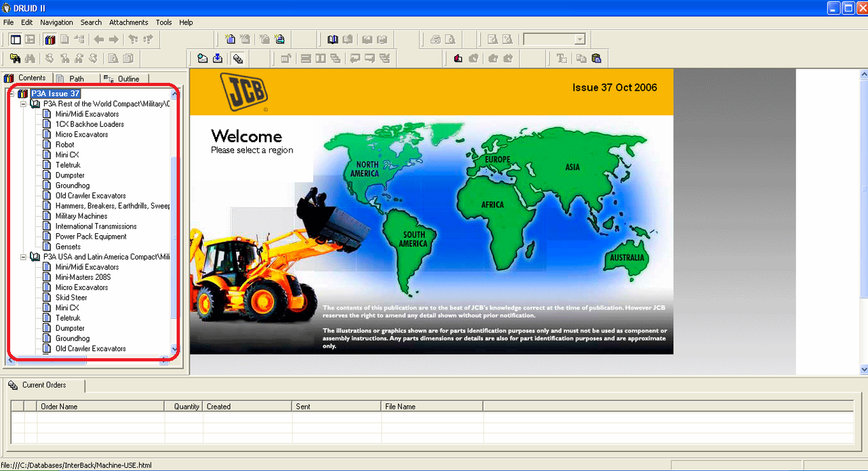
Task: Collapse the P3A Issue 37 root node
Action: [x=12, y=94]
